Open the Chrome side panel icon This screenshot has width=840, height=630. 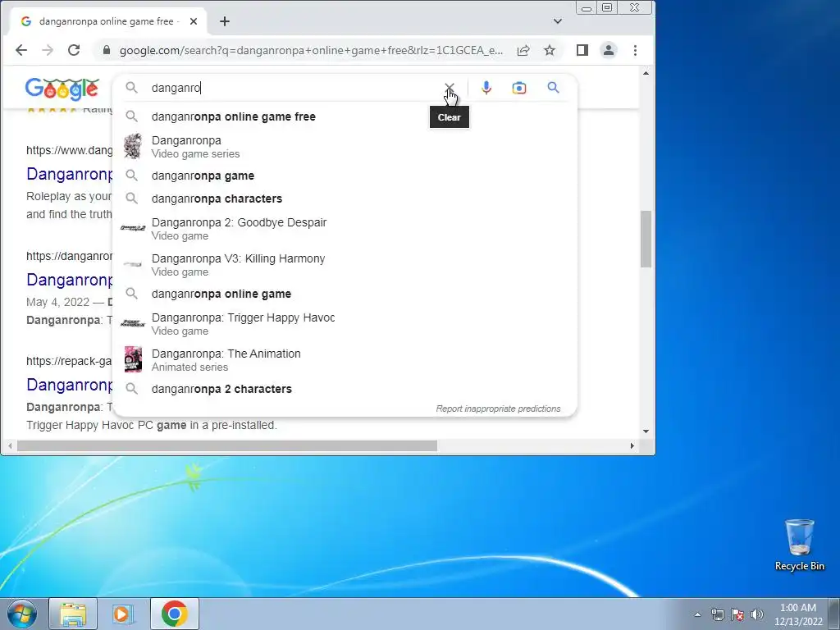coord(582,50)
